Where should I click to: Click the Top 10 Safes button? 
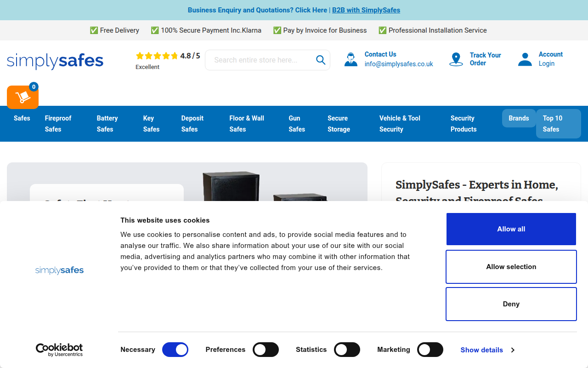(x=559, y=124)
